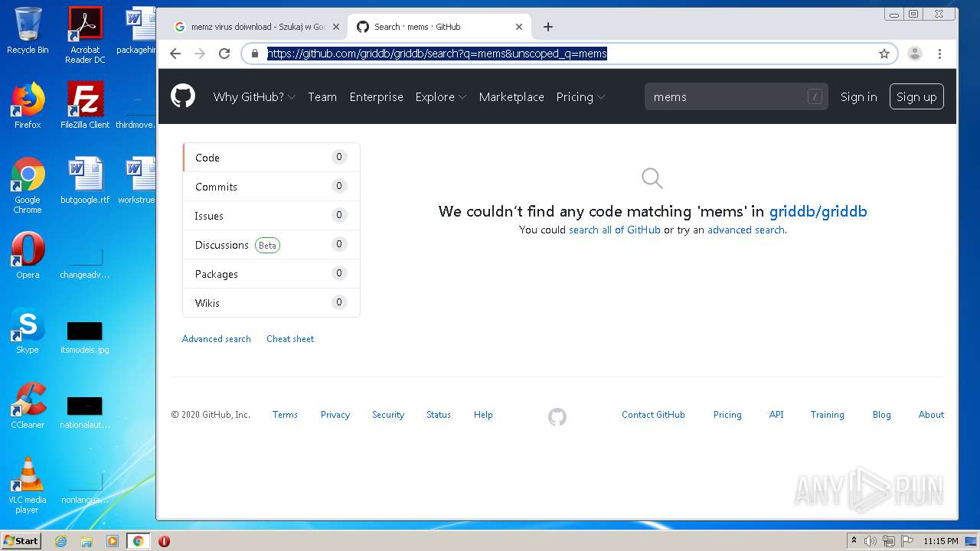This screenshot has width=980, height=551.
Task: Launch Opera from the desktop
Action: click(28, 256)
